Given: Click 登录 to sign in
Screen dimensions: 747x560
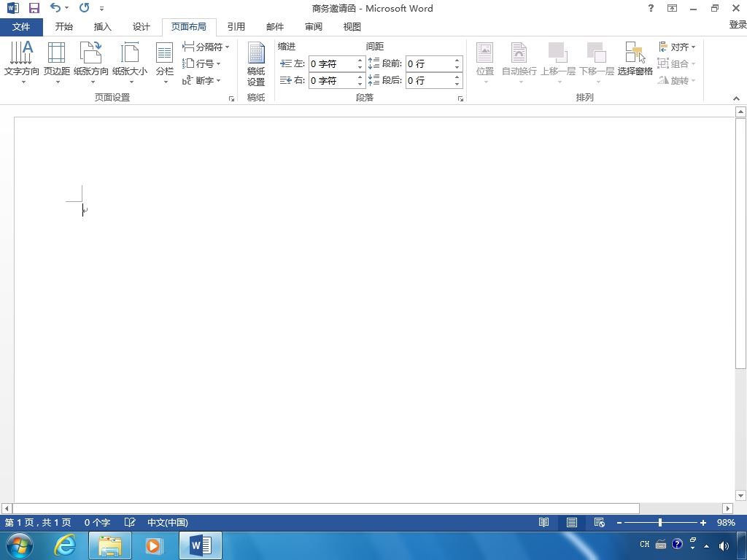Looking at the screenshot, I should [x=738, y=25].
